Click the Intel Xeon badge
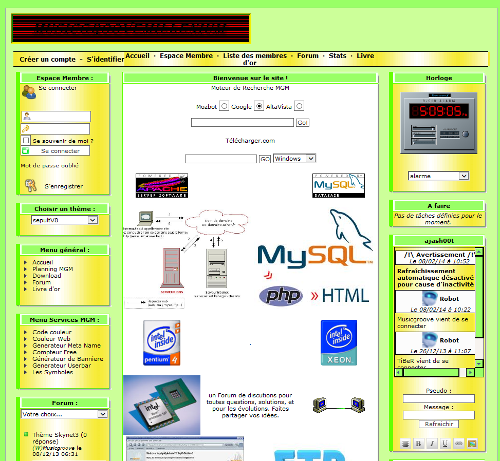Image resolution: width=500 pixels, height=461 pixels. (x=339, y=343)
